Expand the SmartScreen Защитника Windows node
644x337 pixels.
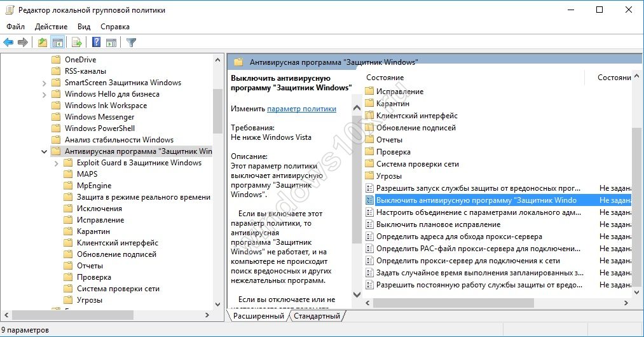coord(44,83)
